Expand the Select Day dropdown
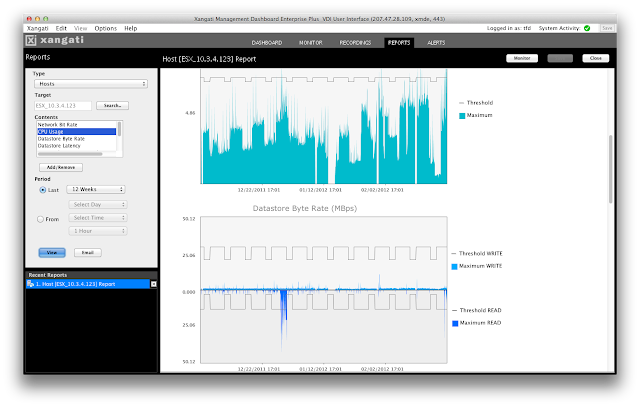Image resolution: width=640 pixels, height=407 pixels. click(98, 205)
